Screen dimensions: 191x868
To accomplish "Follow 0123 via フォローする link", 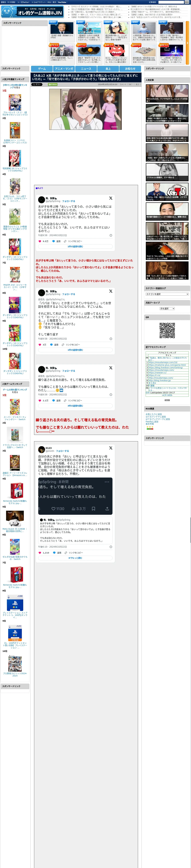I will click(x=62, y=451).
